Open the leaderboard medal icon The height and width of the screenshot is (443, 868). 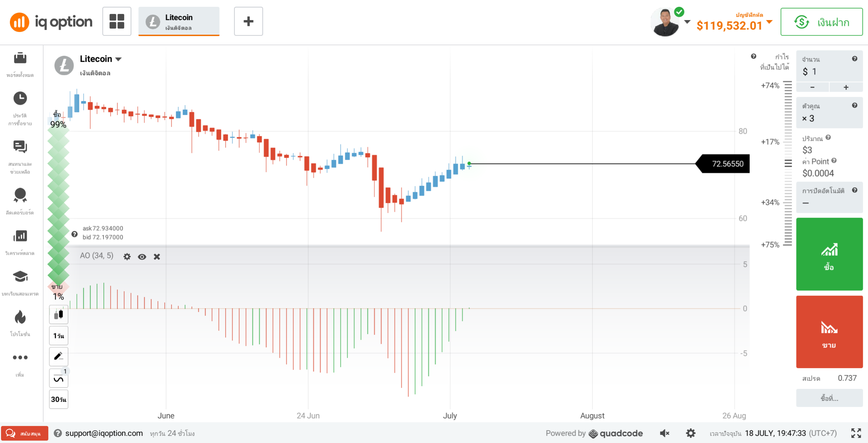click(x=20, y=195)
